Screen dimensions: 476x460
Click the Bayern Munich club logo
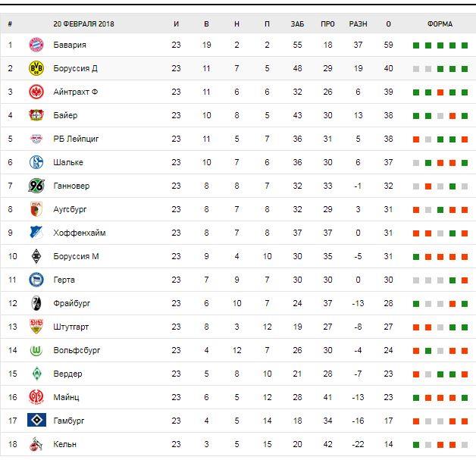click(36, 45)
